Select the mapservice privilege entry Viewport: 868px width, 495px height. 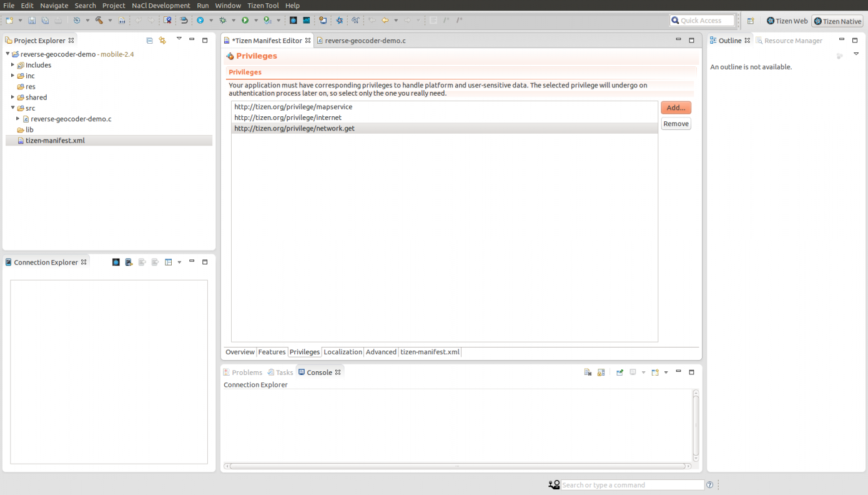pyautogui.click(x=293, y=107)
